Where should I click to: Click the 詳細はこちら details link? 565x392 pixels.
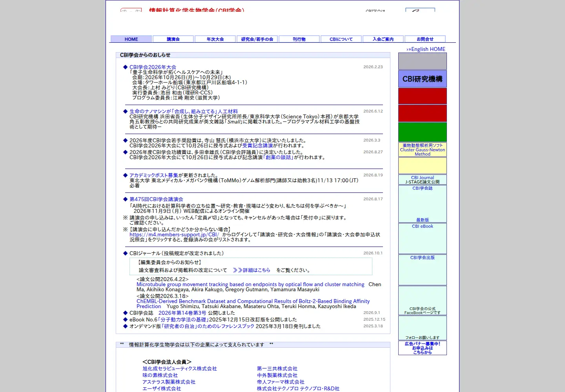(252, 270)
